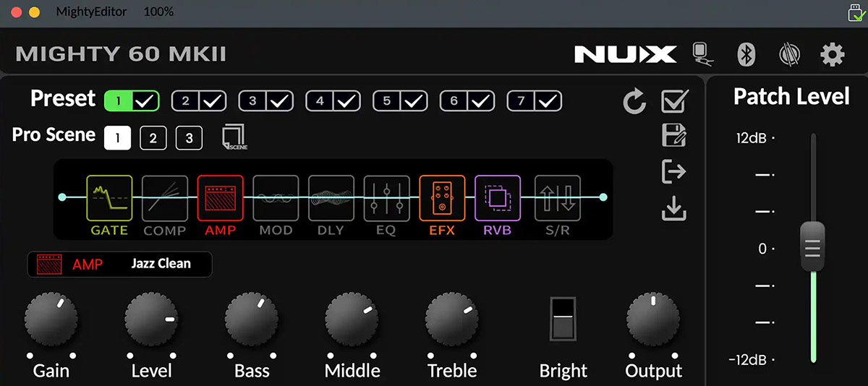Toggle the Bright switch
The image size is (868, 386).
pyautogui.click(x=563, y=318)
